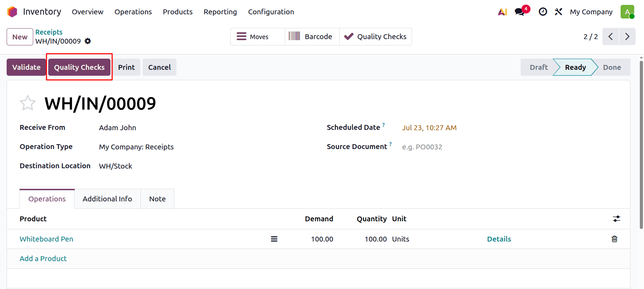Click the Validate button
Viewport: 644px width, 289px height.
coord(26,67)
